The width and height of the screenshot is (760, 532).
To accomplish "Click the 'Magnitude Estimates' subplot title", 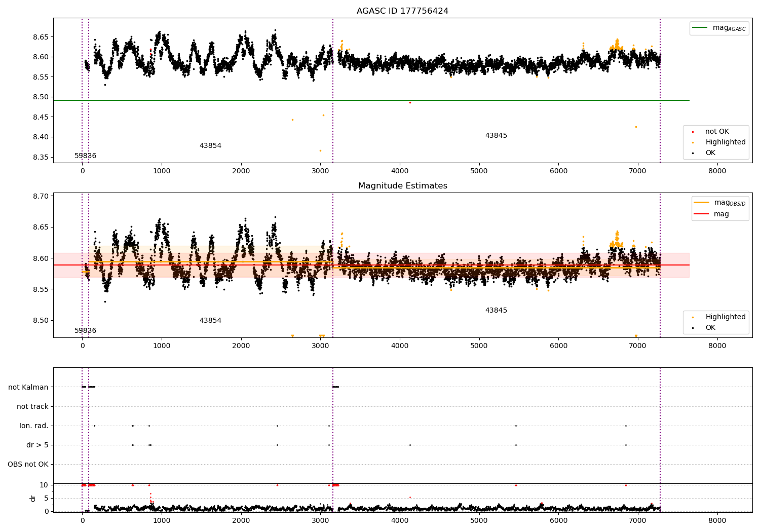I will (x=402, y=186).
